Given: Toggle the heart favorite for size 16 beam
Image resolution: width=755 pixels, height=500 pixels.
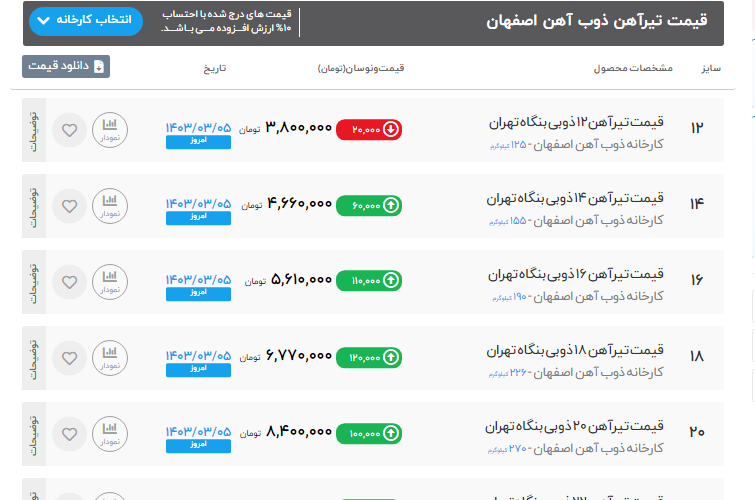Looking at the screenshot, I should (69, 282).
